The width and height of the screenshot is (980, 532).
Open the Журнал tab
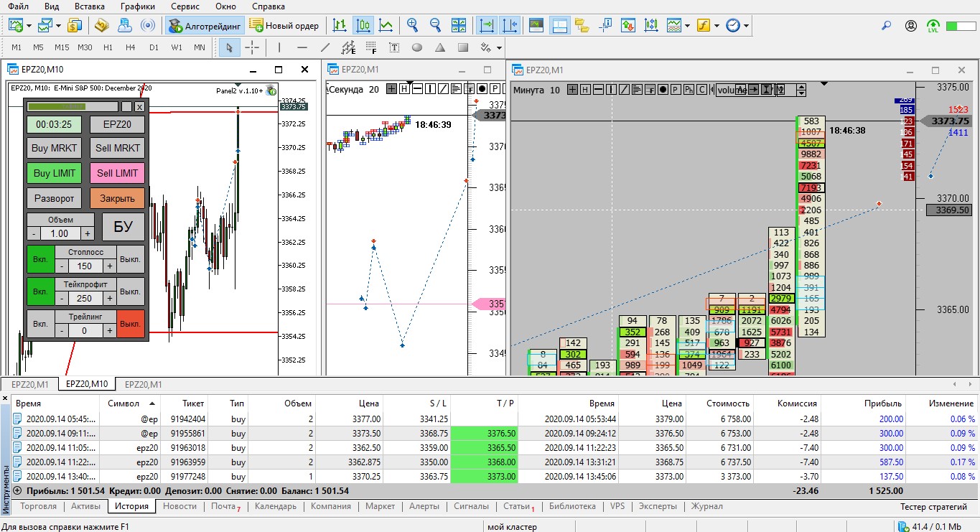706,506
